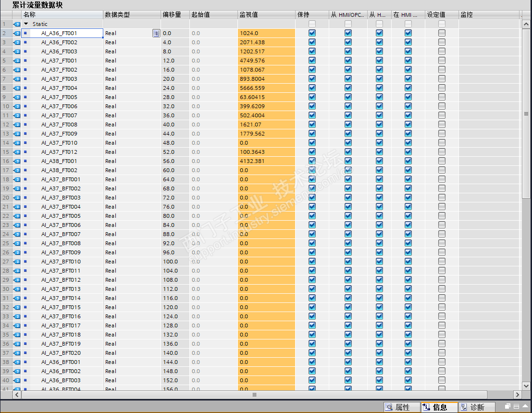Click the 名称 column header
The height and width of the screenshot is (413, 532).
pos(62,14)
